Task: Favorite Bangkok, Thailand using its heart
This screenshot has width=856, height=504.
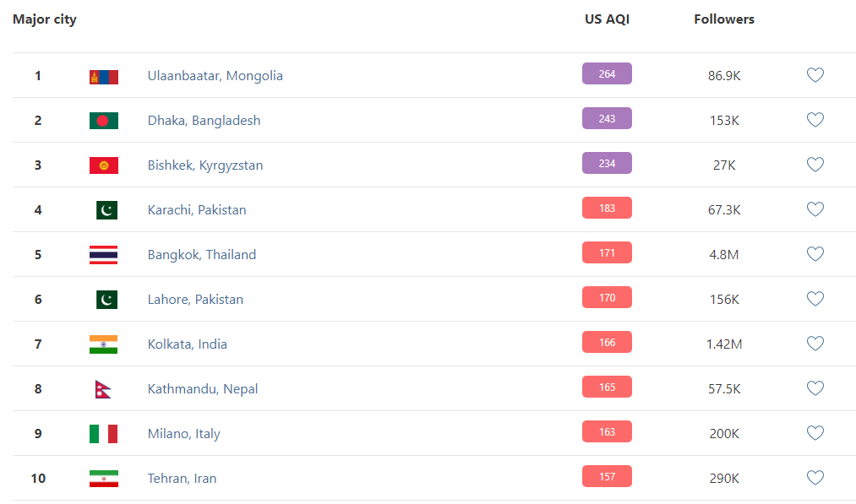Action: pyautogui.click(x=815, y=254)
